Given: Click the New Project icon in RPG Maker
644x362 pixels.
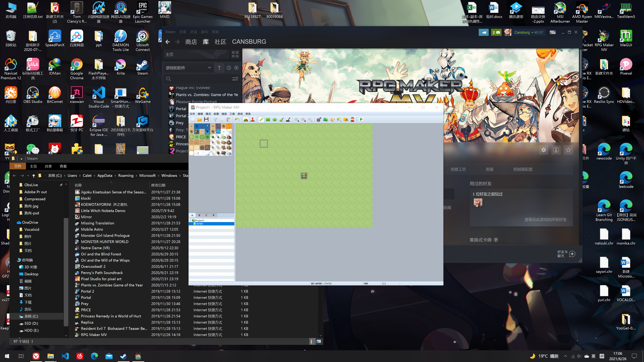Looking at the screenshot, I should pyautogui.click(x=193, y=120).
